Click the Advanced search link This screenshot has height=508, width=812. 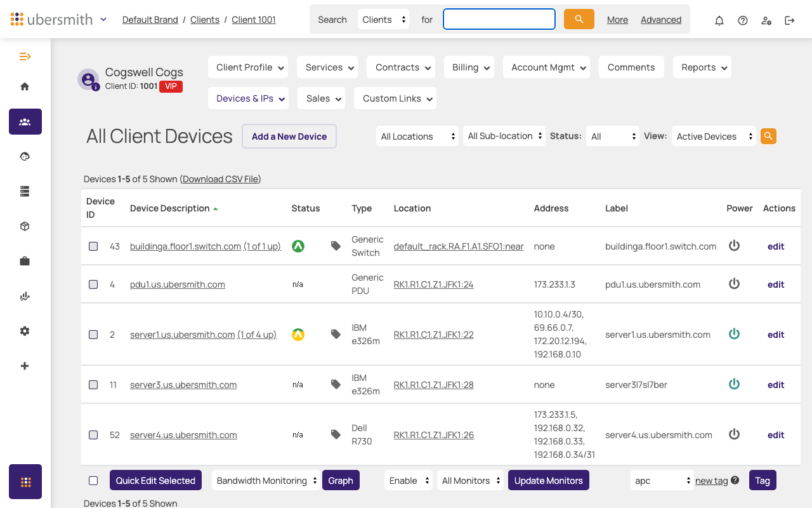tap(661, 20)
